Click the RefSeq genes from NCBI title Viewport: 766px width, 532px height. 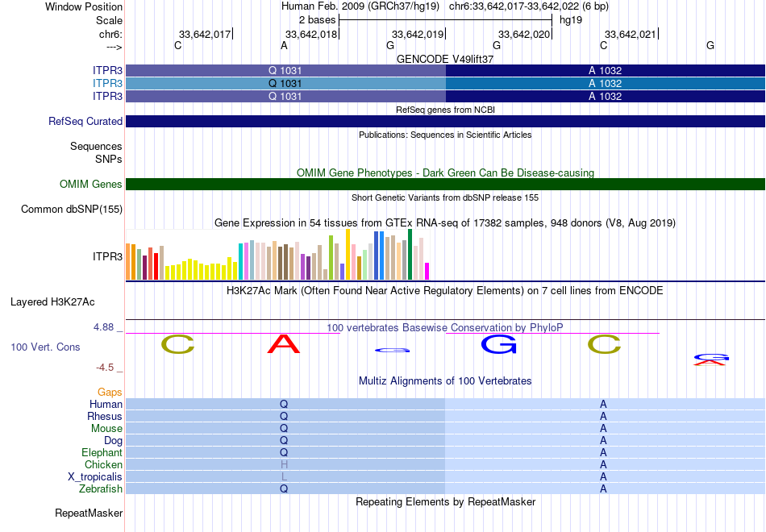click(445, 110)
